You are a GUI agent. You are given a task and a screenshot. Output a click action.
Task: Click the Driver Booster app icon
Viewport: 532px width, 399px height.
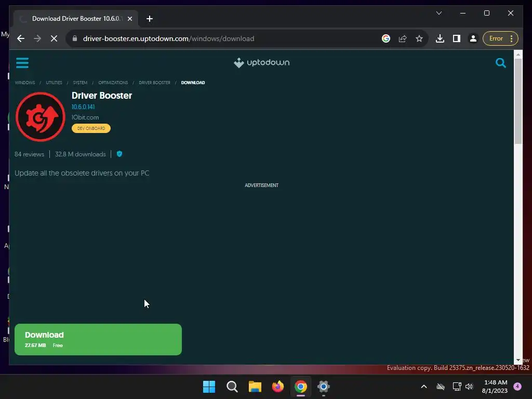coord(41,117)
